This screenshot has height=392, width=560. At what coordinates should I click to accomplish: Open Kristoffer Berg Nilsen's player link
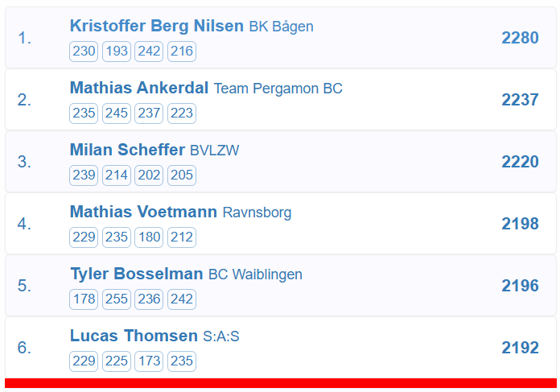coord(156,26)
